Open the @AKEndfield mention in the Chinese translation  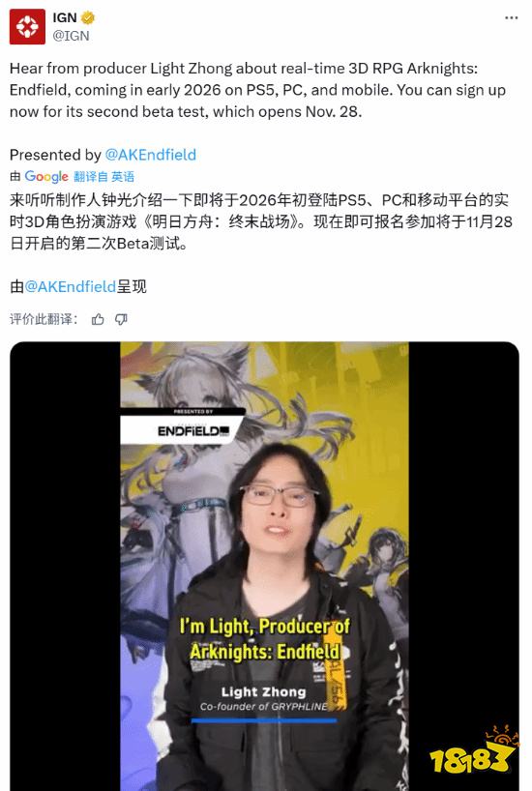(x=71, y=286)
